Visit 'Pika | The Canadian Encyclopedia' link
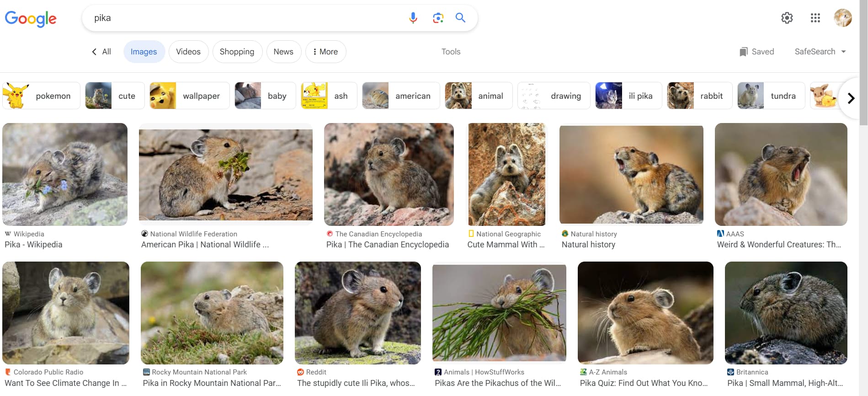Screen dimensions: 868x396 (388, 245)
